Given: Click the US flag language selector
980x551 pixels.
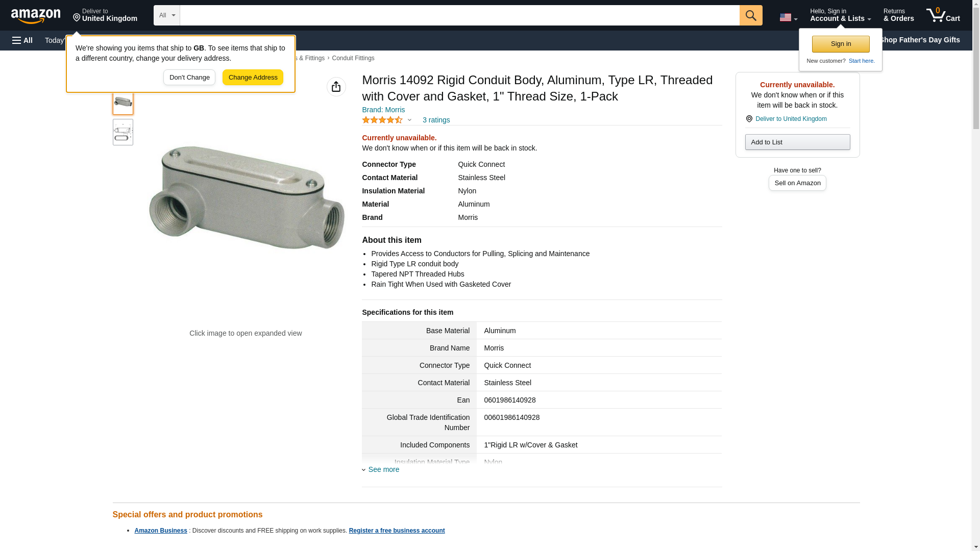Looking at the screenshot, I should tap(788, 17).
